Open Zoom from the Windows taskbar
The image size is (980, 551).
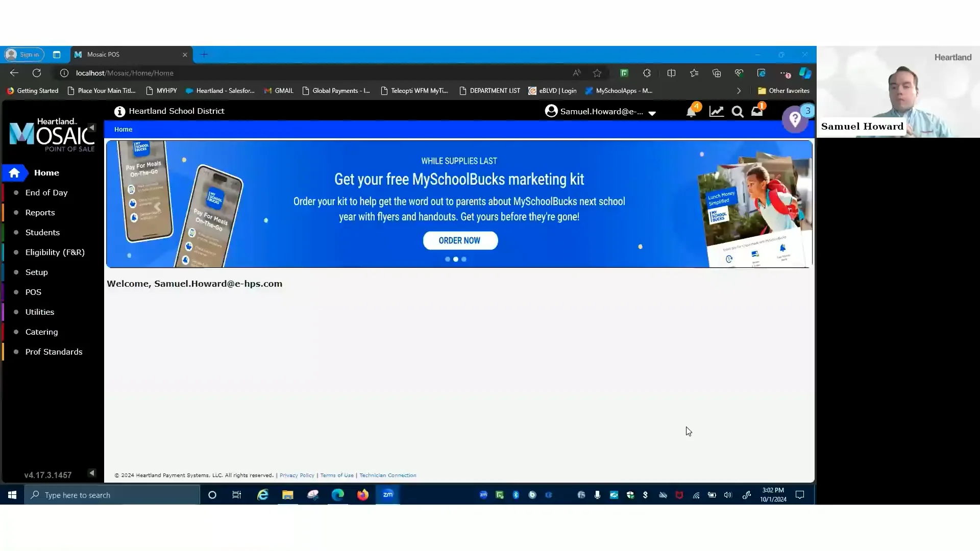tap(388, 495)
